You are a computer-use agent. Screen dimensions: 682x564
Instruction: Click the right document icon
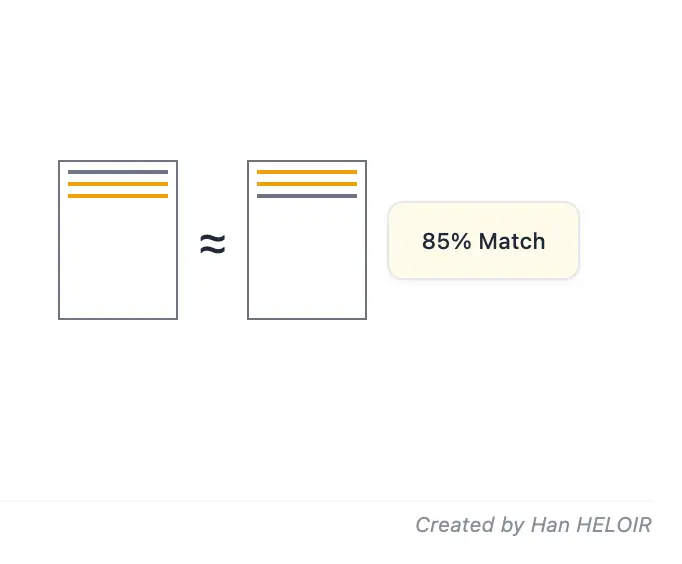(307, 240)
